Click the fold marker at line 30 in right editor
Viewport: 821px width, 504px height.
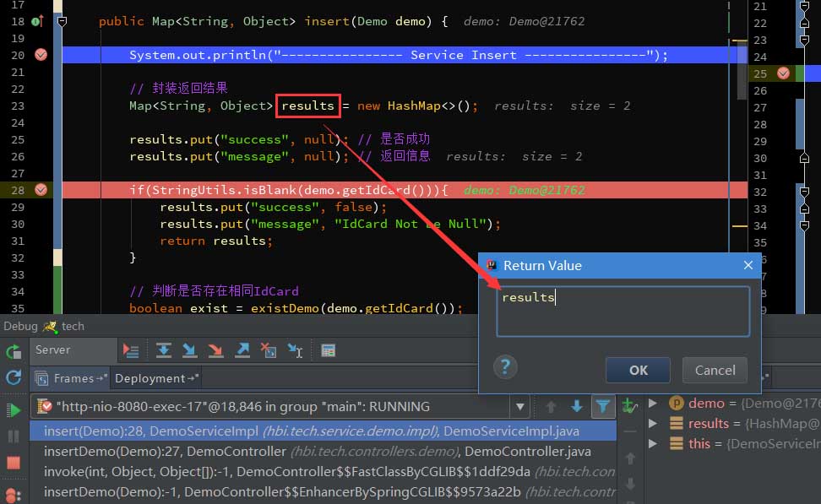point(805,158)
